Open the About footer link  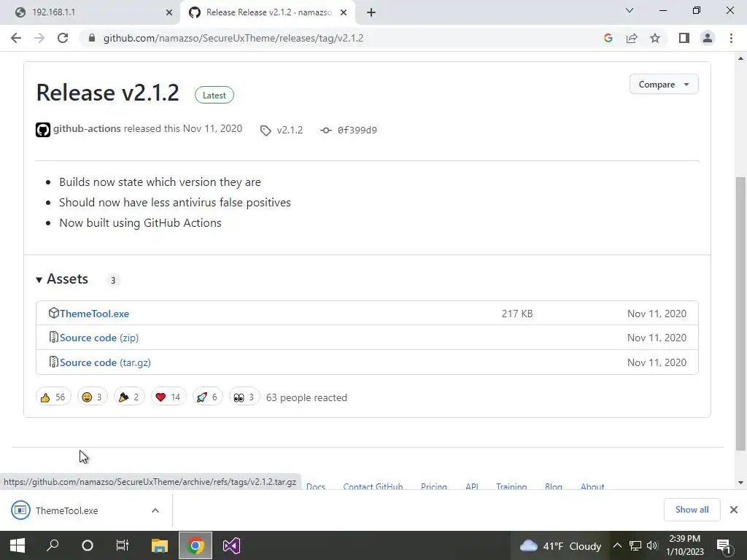point(592,486)
